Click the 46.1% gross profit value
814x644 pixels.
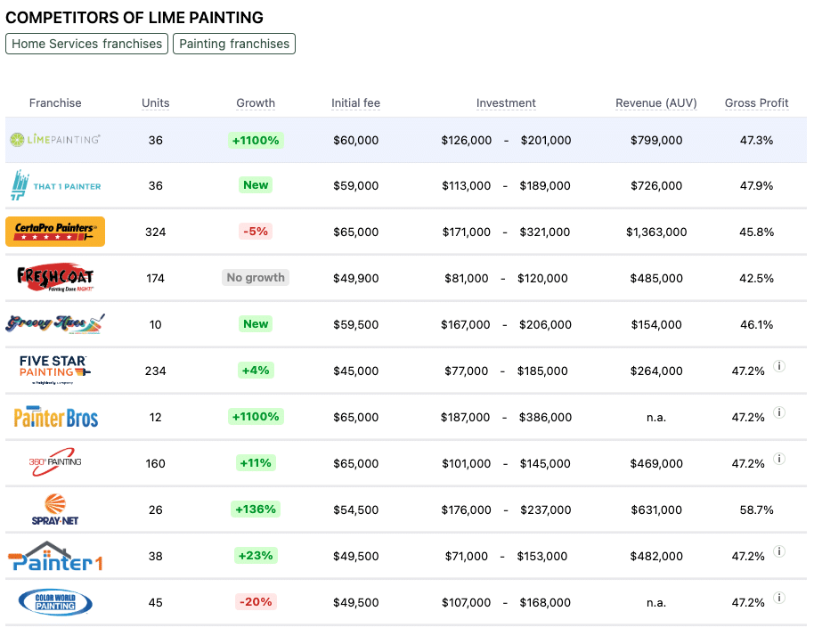coord(756,324)
